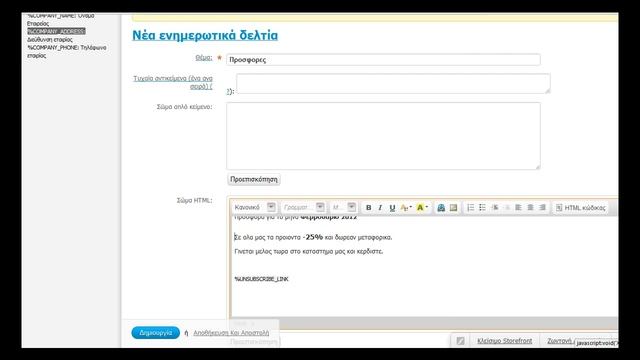Click the Γινεται μελος line in the editor
Viewport: 640px width, 360px height.
309,251
